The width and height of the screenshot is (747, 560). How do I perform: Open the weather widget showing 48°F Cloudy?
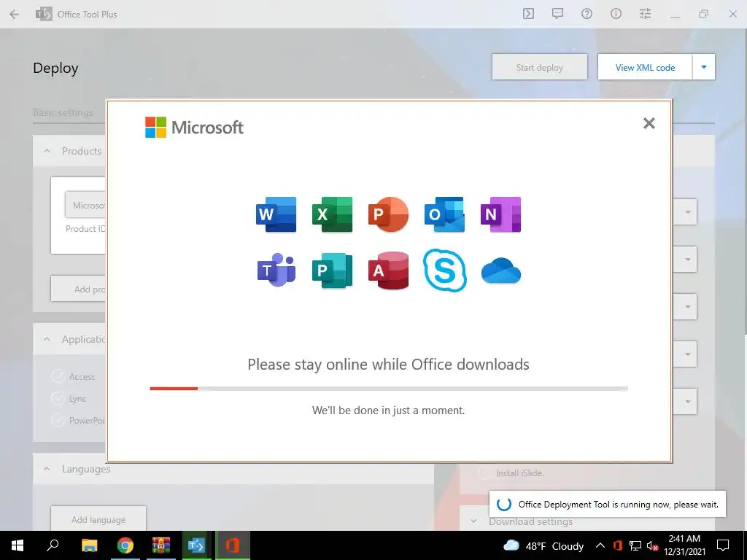point(543,545)
